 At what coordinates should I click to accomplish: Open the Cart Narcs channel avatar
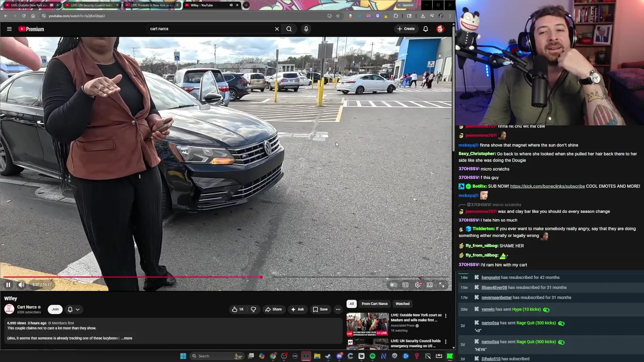click(9, 309)
